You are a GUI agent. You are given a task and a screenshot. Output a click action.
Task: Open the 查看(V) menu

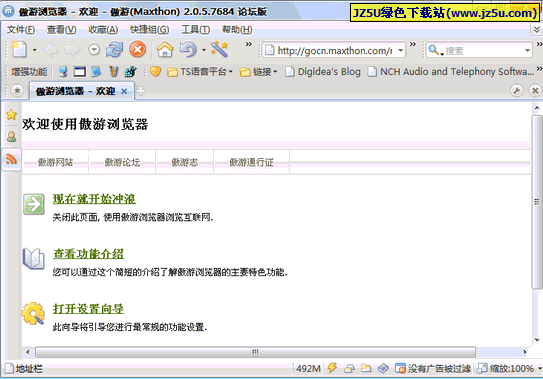pyautogui.click(x=61, y=30)
